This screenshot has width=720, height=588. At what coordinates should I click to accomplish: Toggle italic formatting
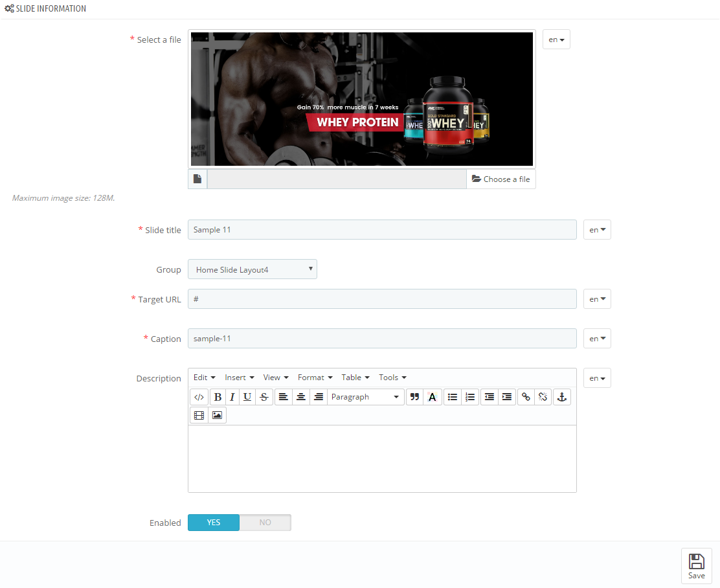(x=232, y=397)
